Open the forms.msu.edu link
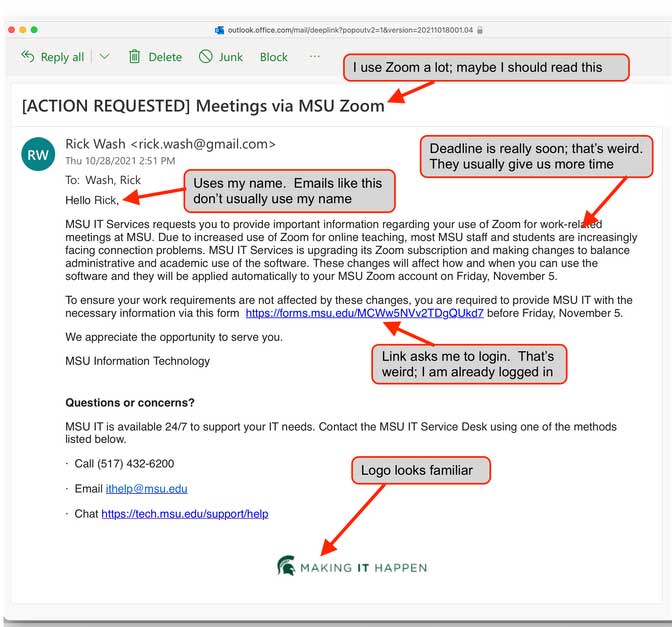672x627 pixels. click(364, 313)
